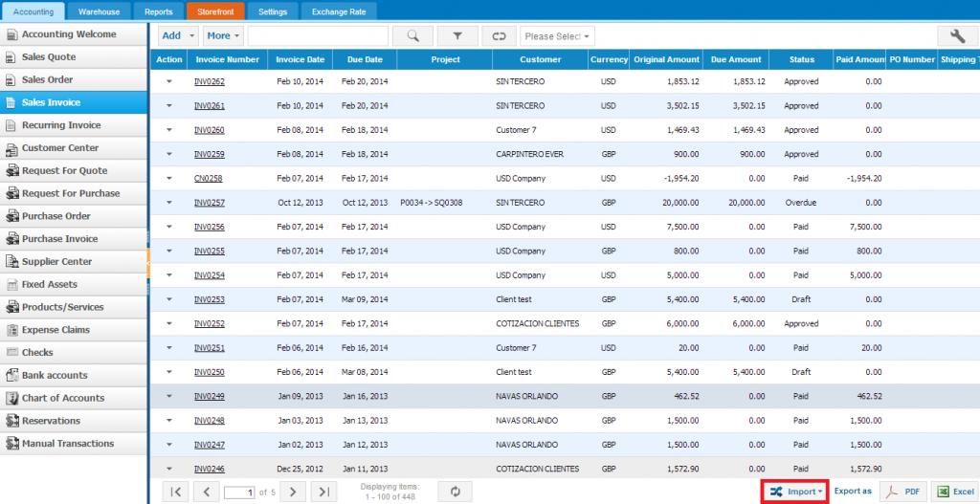Expand action menu for INV0257

(168, 203)
